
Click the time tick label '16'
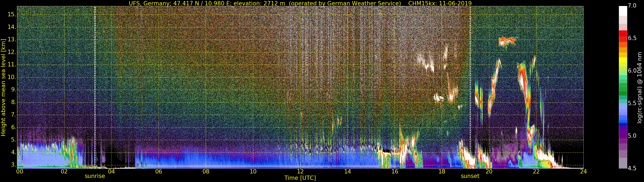click(x=395, y=171)
